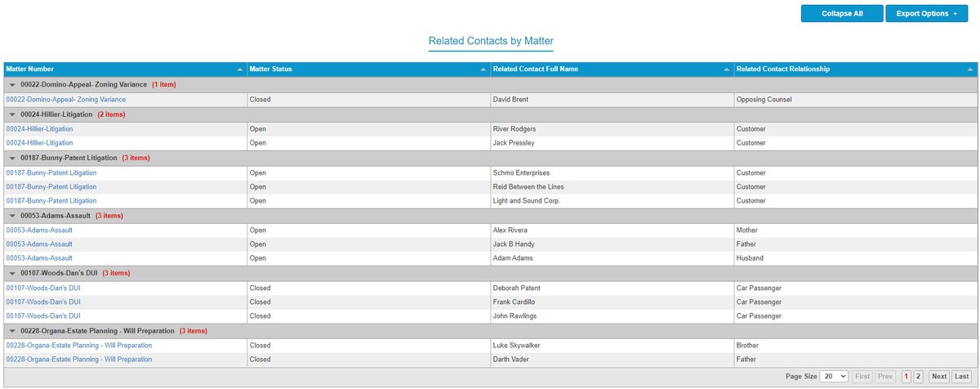
Task: Select the Jack Pressley cell
Action: pyautogui.click(x=612, y=143)
